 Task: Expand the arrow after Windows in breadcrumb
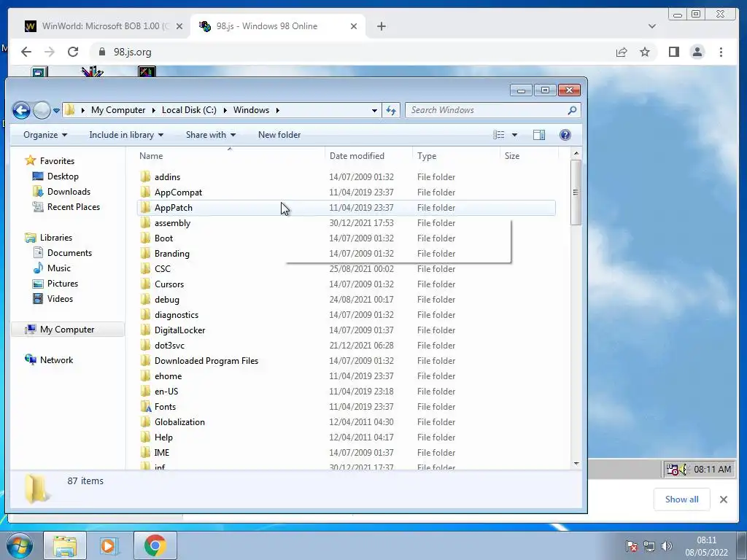pos(278,110)
